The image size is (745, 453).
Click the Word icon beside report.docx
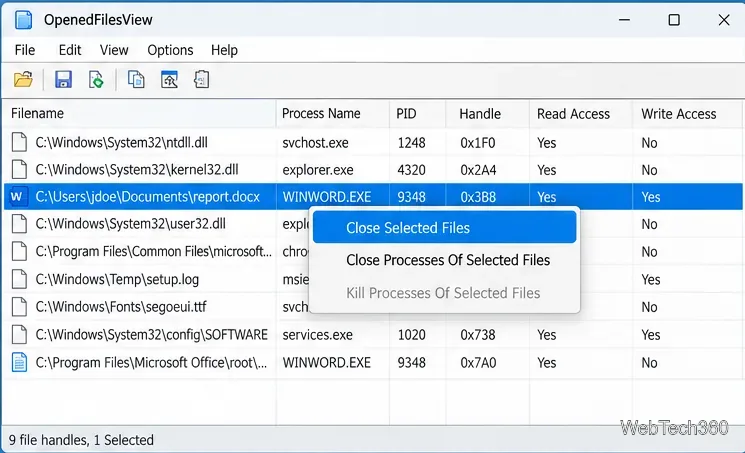coord(17,197)
